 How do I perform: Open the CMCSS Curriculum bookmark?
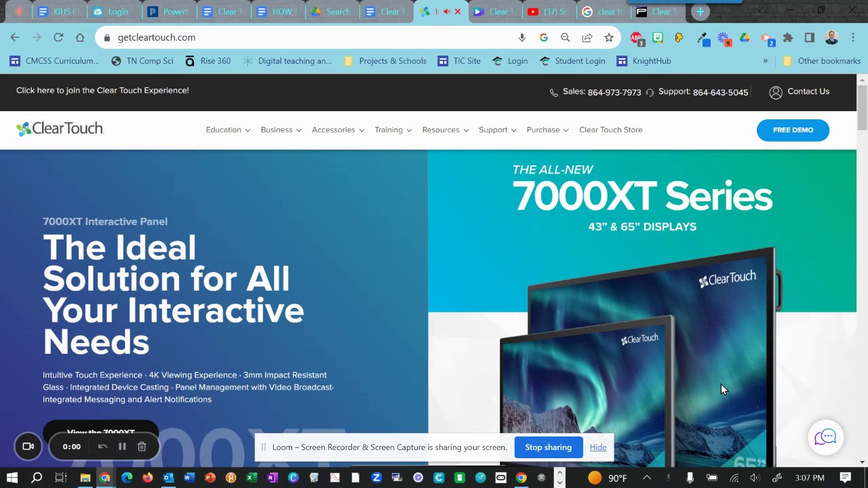coord(55,61)
